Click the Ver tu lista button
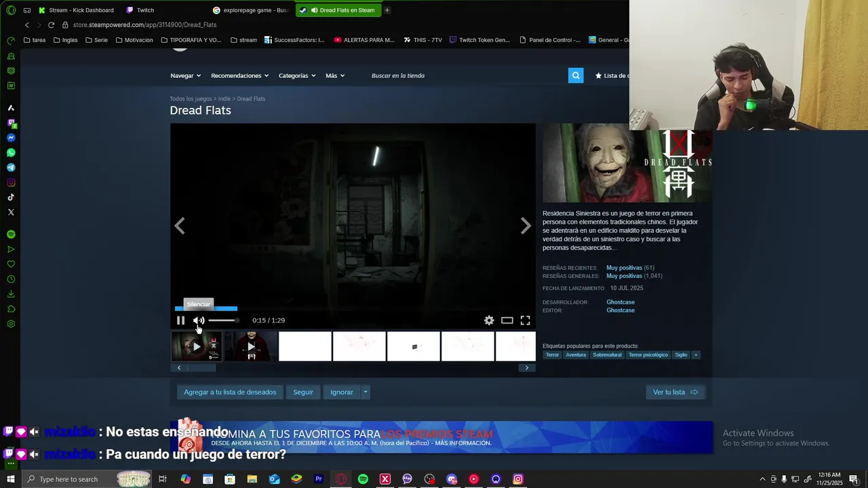 coord(675,392)
